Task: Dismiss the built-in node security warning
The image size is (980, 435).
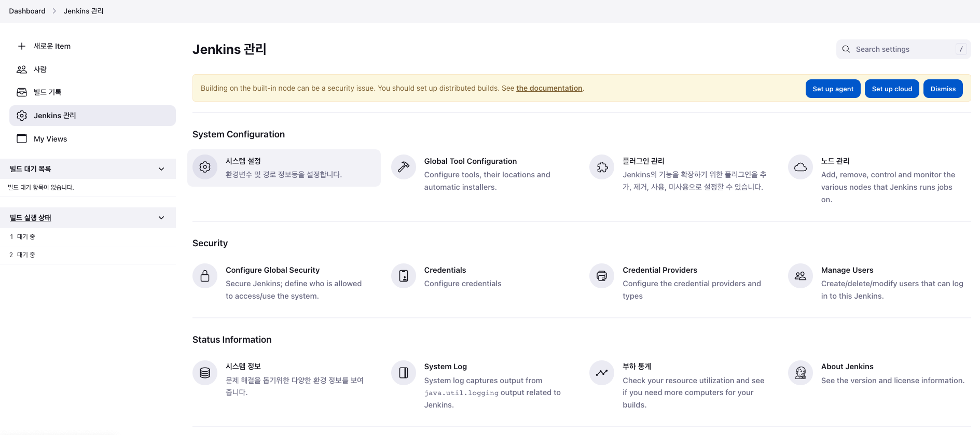Action: [x=943, y=89]
